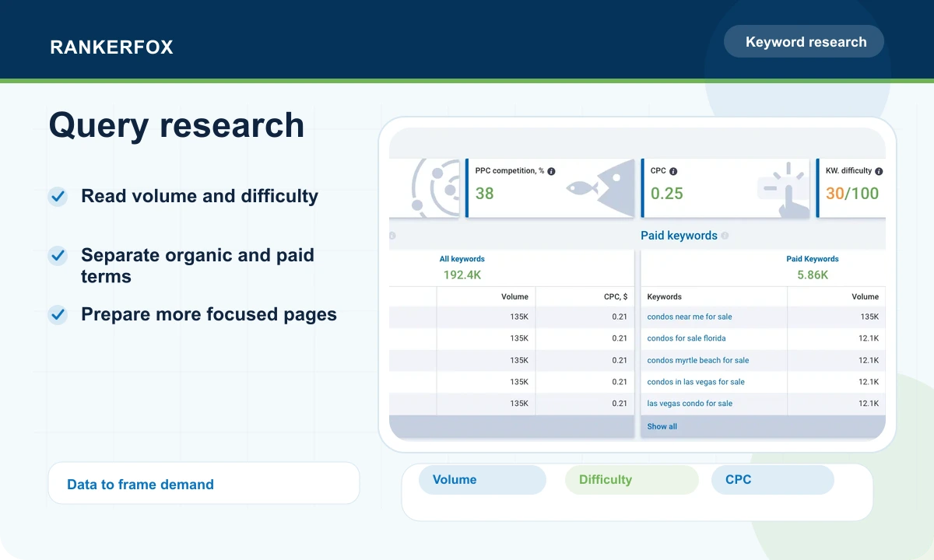Click the CPC, $ column header
934x560 pixels.
614,296
